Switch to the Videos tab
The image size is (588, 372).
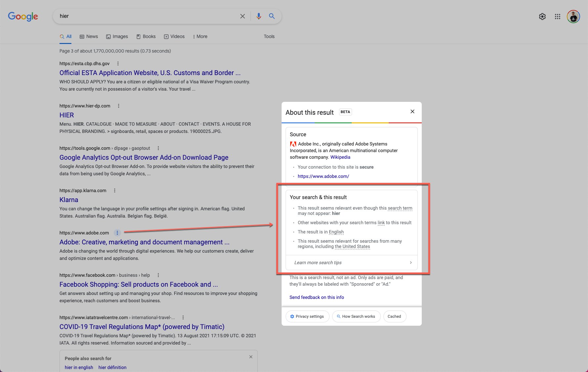(175, 36)
